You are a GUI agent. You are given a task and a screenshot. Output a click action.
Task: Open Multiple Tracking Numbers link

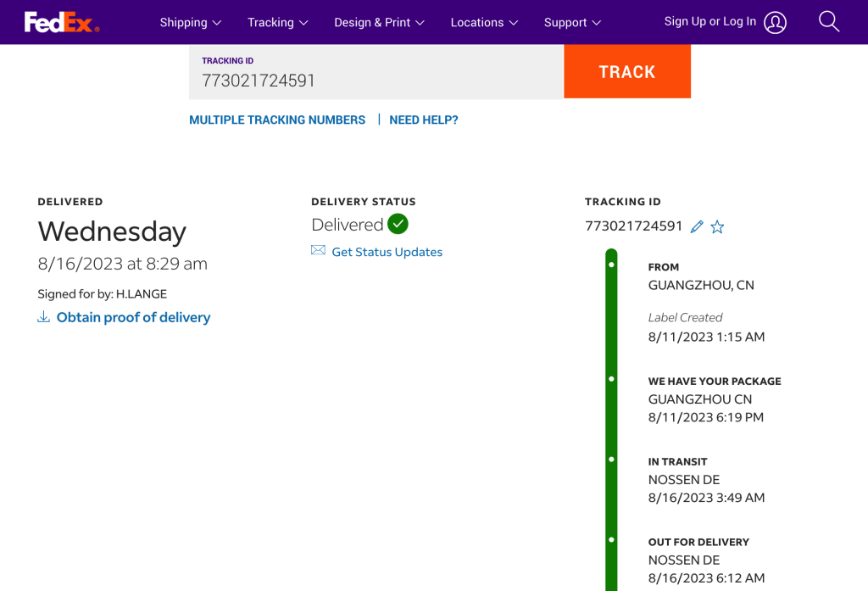[x=277, y=120]
